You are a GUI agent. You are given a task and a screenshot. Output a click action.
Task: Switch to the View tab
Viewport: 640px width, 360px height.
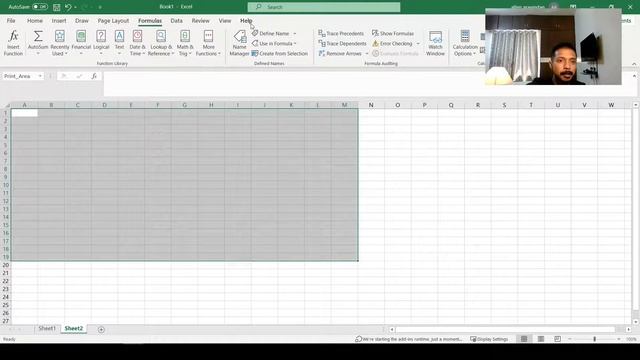[224, 20]
